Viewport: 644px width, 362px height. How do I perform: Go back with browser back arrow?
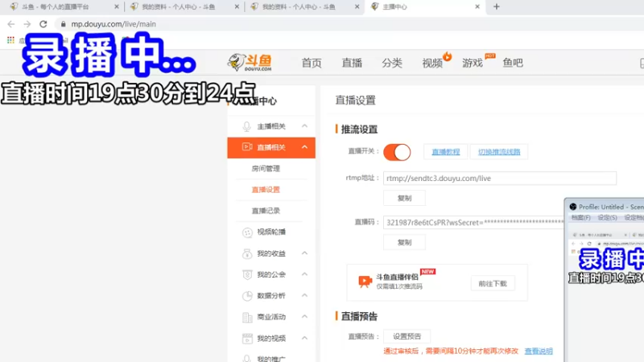[11, 24]
